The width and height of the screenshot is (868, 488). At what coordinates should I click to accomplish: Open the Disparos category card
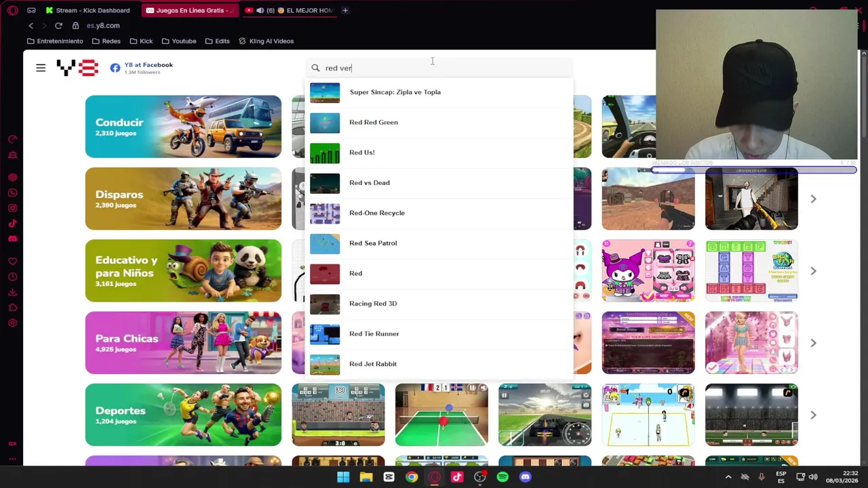tap(183, 199)
